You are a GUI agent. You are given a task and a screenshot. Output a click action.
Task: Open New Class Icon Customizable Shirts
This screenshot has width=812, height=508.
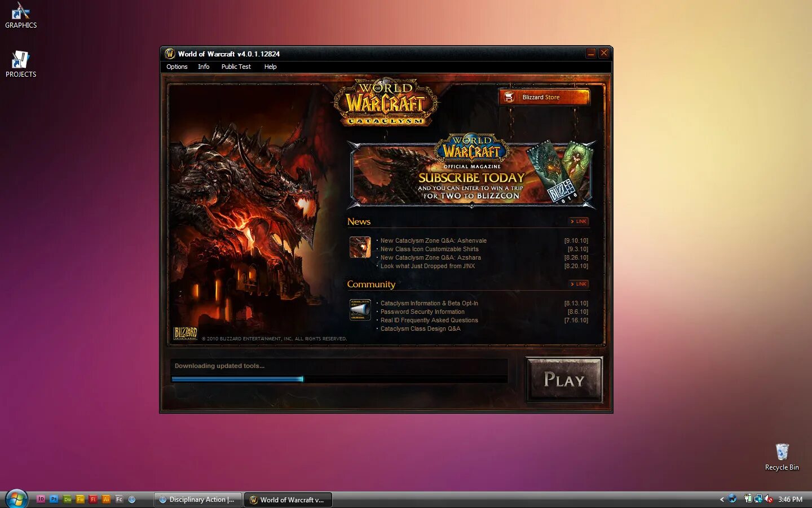tap(429, 249)
